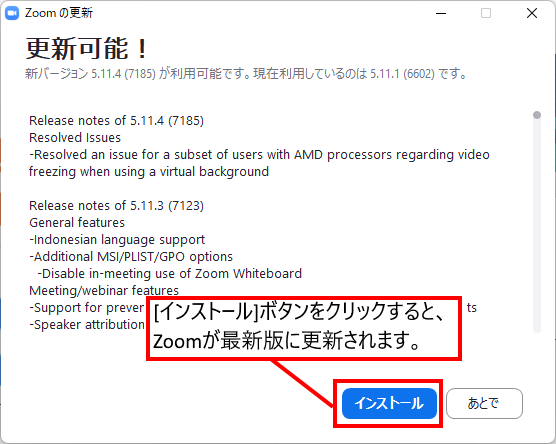Install the Zoom update with インストール button
Viewport: 556px width, 444px height.
click(x=389, y=403)
